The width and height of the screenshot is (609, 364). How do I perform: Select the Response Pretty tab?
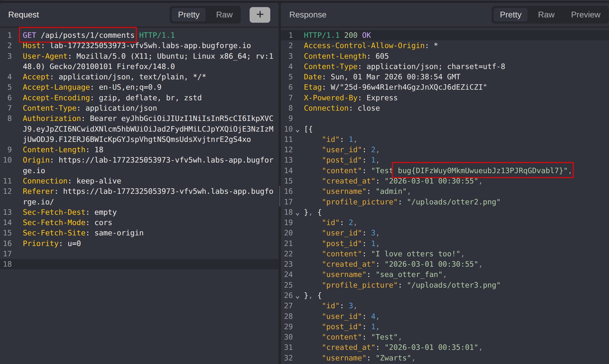pyautogui.click(x=510, y=15)
